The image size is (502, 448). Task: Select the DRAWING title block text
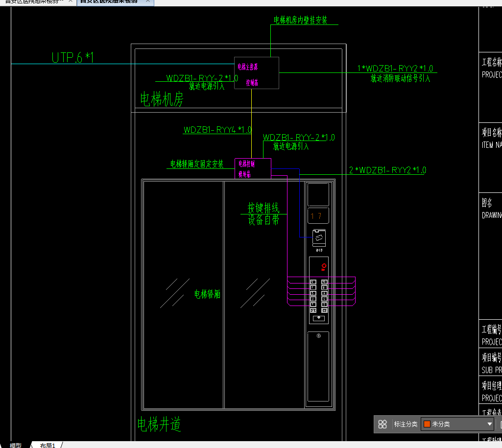tap(492, 215)
